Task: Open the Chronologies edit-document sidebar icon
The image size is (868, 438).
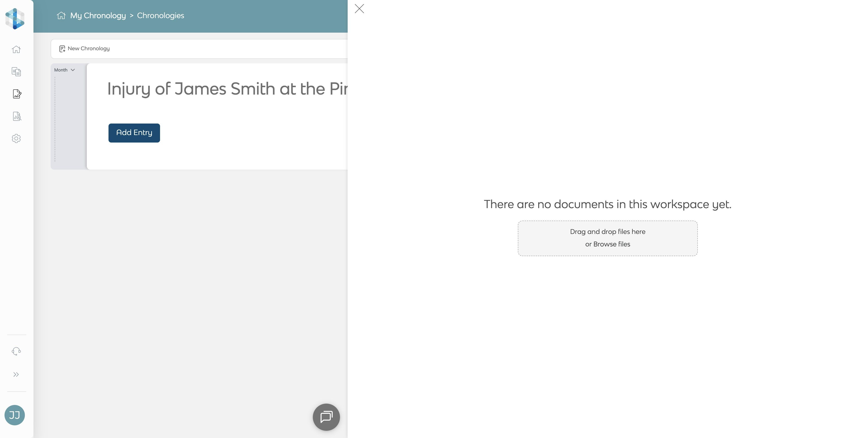Action: coord(17,94)
